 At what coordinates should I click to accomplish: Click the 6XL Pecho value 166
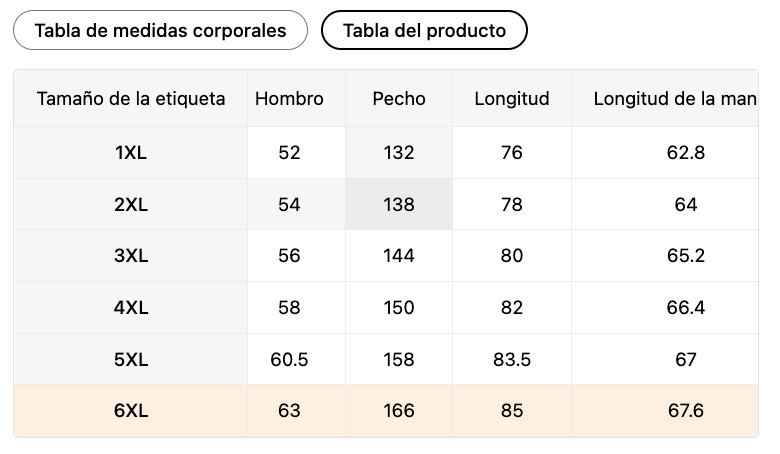point(399,411)
